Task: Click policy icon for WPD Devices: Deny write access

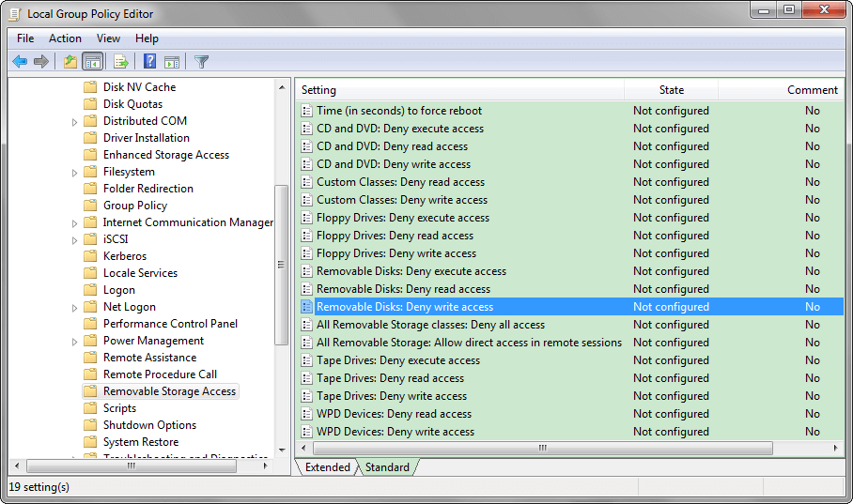Action: (x=307, y=432)
